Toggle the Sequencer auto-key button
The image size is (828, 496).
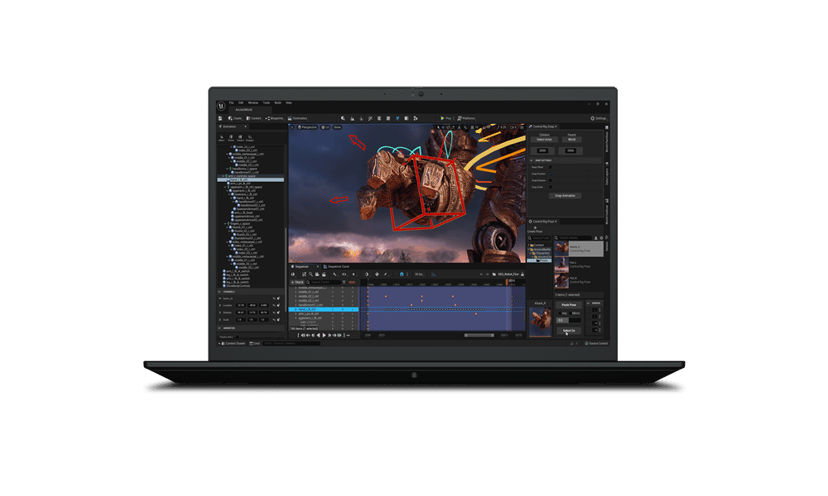coord(377,274)
